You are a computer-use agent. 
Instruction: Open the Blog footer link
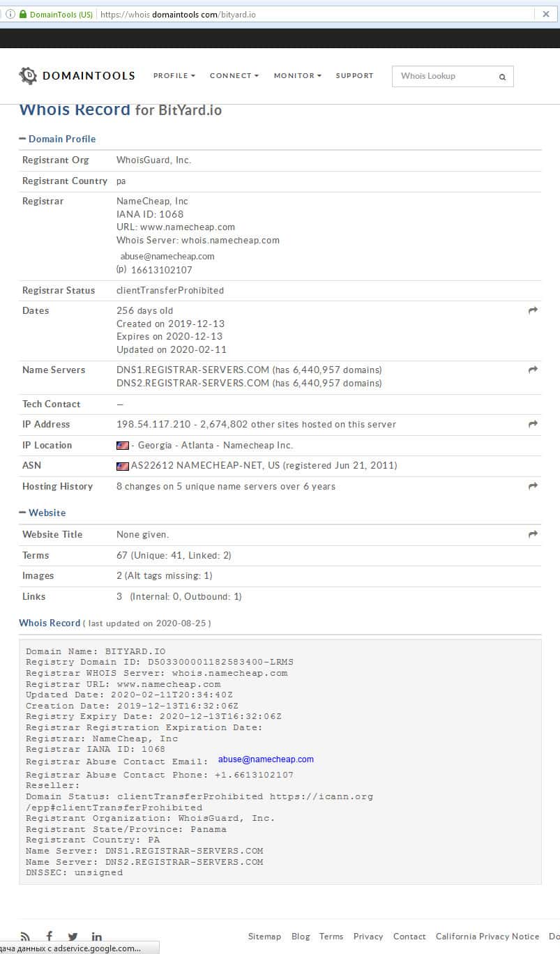(301, 937)
